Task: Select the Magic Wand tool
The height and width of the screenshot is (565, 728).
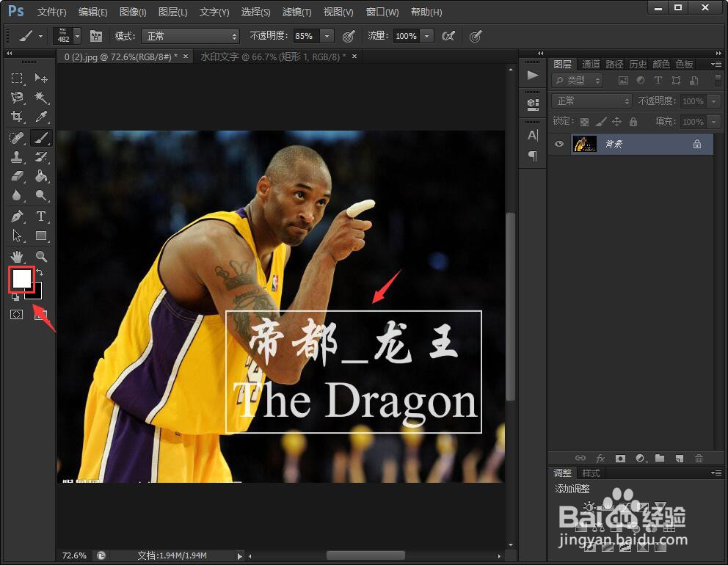Action: coord(41,97)
